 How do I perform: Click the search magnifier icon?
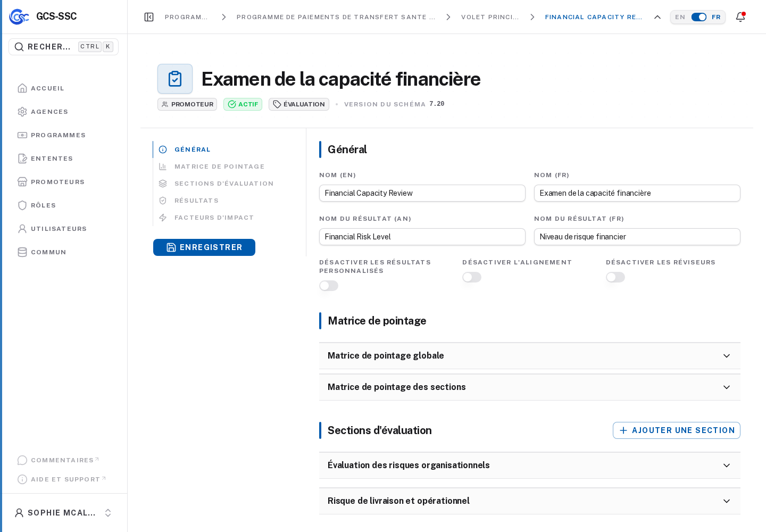pyautogui.click(x=19, y=47)
